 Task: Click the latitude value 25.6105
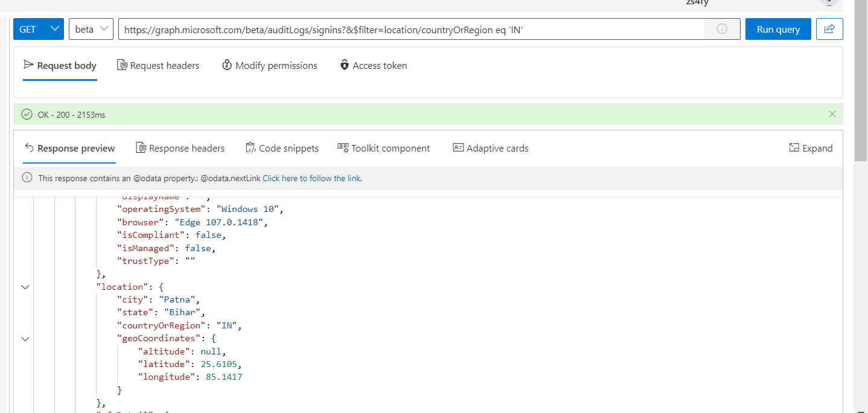[220, 364]
